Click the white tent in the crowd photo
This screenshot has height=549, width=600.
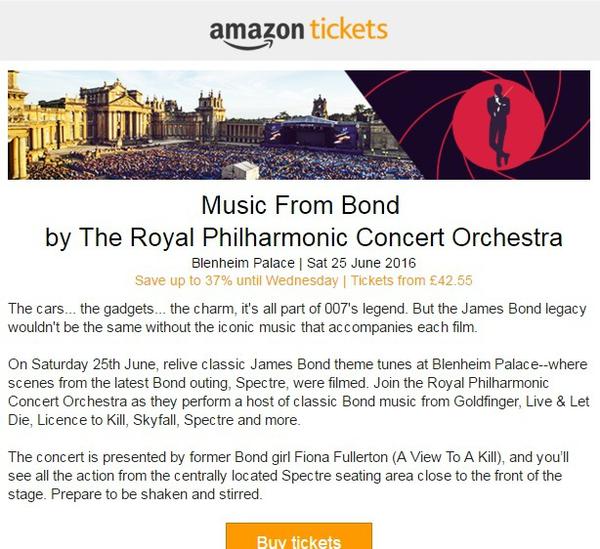244,170
